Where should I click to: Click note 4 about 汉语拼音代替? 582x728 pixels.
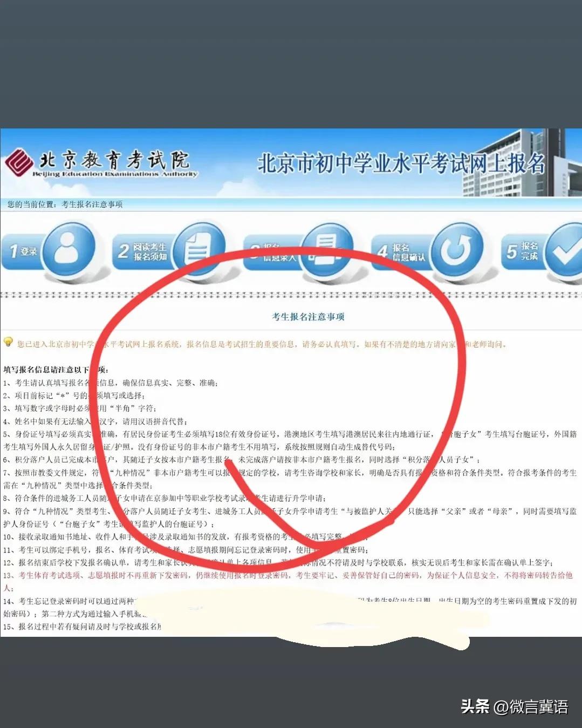tap(95, 421)
